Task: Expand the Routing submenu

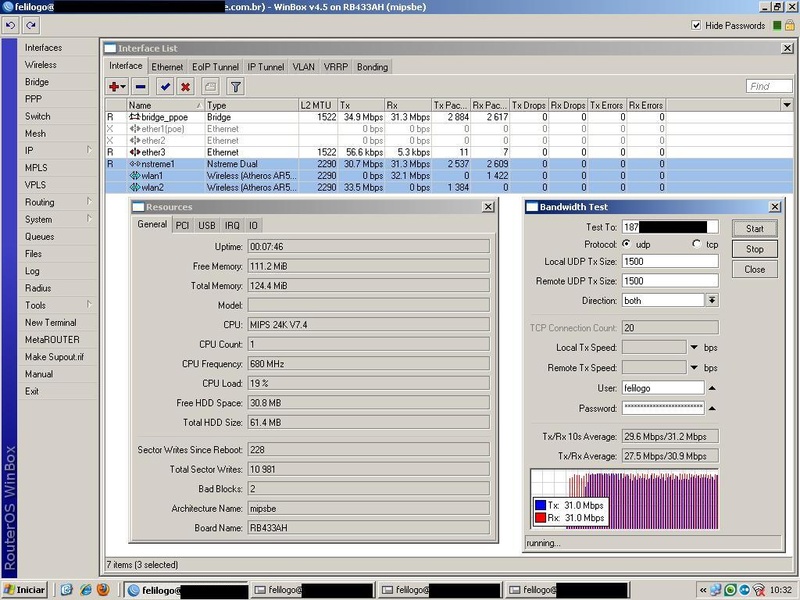Action: pos(40,202)
